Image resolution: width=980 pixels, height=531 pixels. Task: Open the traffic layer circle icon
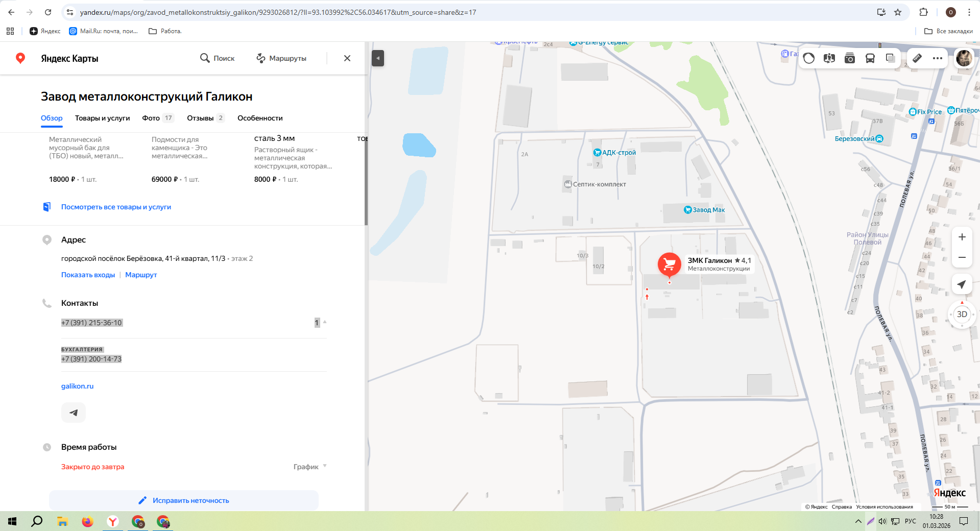pos(809,58)
